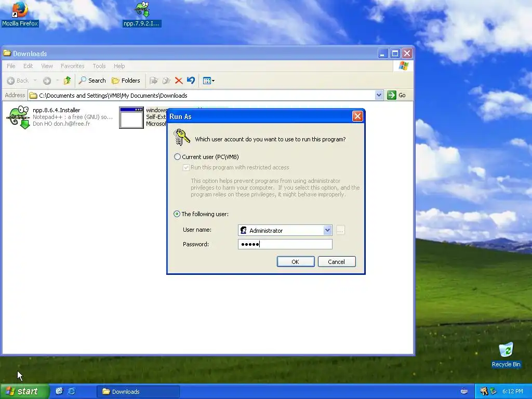This screenshot has width=532, height=399.
Task: Click the Copy To toolbar icon
Action: pyautogui.click(x=166, y=81)
